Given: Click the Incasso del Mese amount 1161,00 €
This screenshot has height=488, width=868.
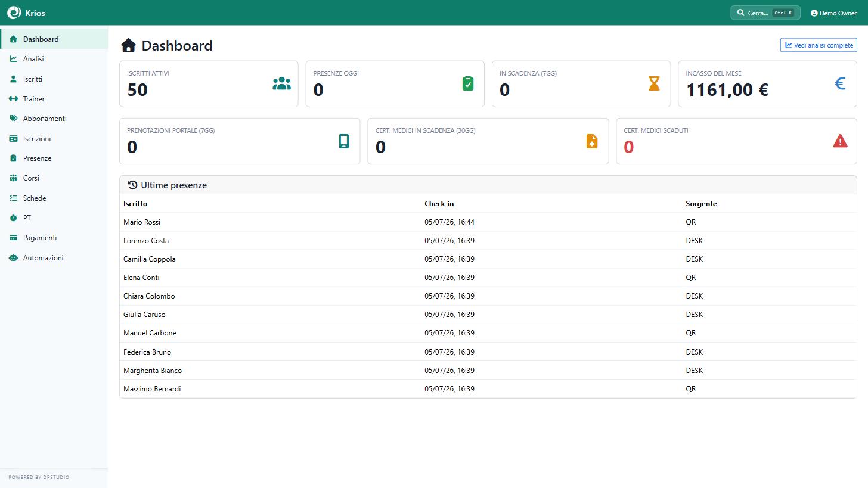Looking at the screenshot, I should tap(727, 90).
